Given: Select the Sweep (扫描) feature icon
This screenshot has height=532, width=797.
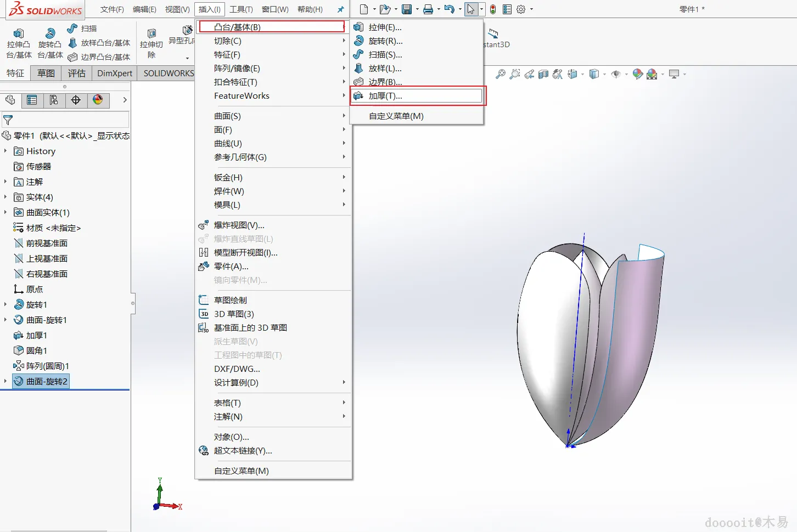Looking at the screenshot, I should click(x=72, y=29).
